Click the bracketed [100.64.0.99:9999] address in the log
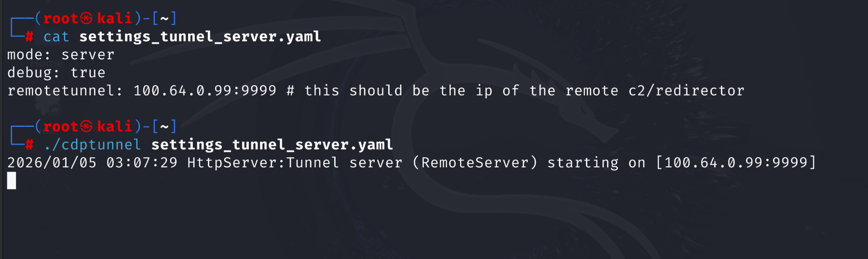The height and width of the screenshot is (259, 868). click(x=736, y=163)
